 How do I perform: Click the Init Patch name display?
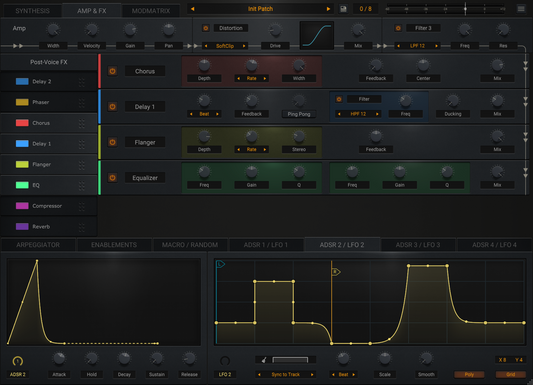[260, 9]
